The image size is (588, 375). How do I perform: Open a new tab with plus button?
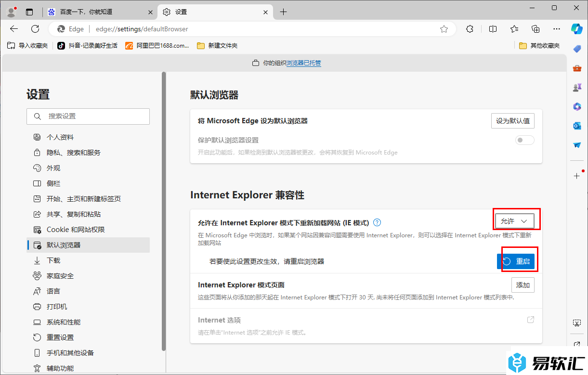click(283, 12)
